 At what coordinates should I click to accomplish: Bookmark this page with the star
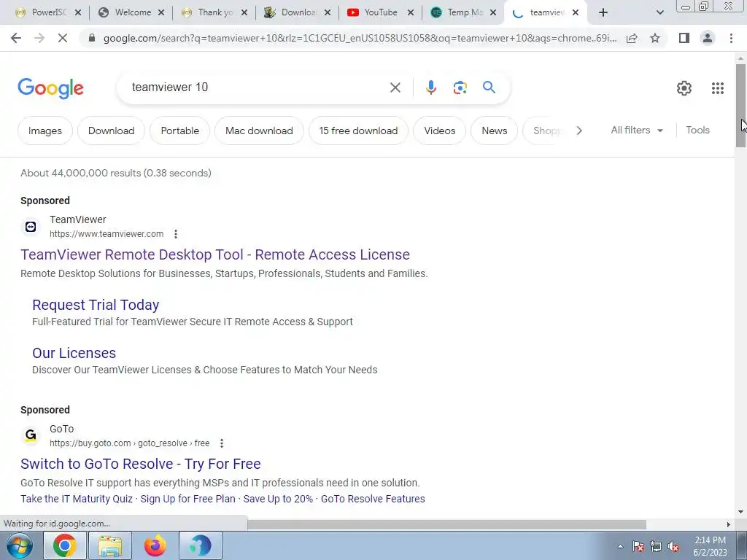pyautogui.click(x=655, y=38)
